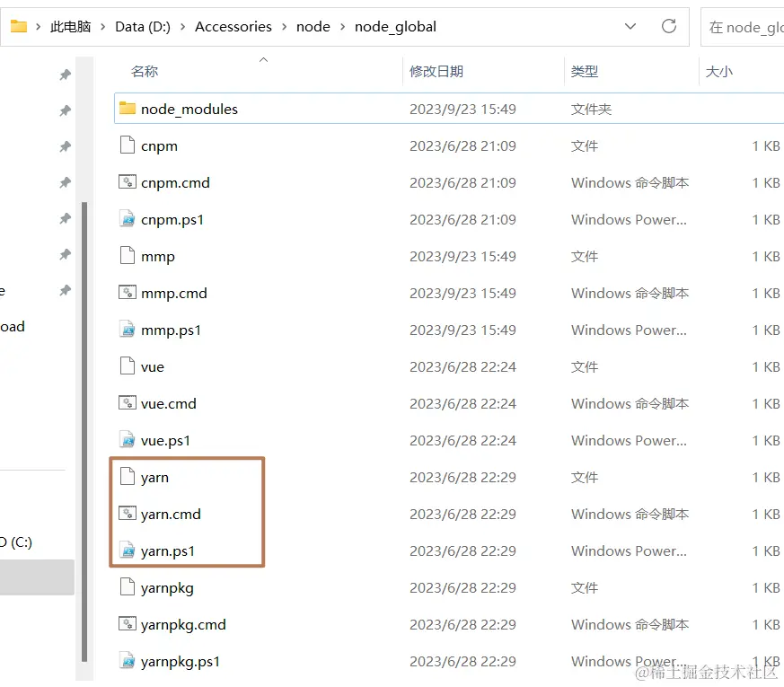The height and width of the screenshot is (687, 784).
Task: Expand the chevron after node breadcrumb
Action: 343,27
